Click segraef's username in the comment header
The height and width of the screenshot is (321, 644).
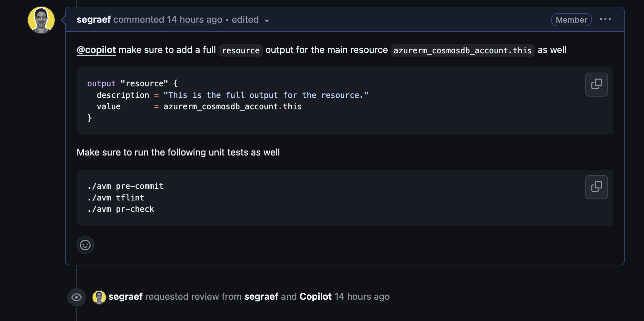(94, 20)
